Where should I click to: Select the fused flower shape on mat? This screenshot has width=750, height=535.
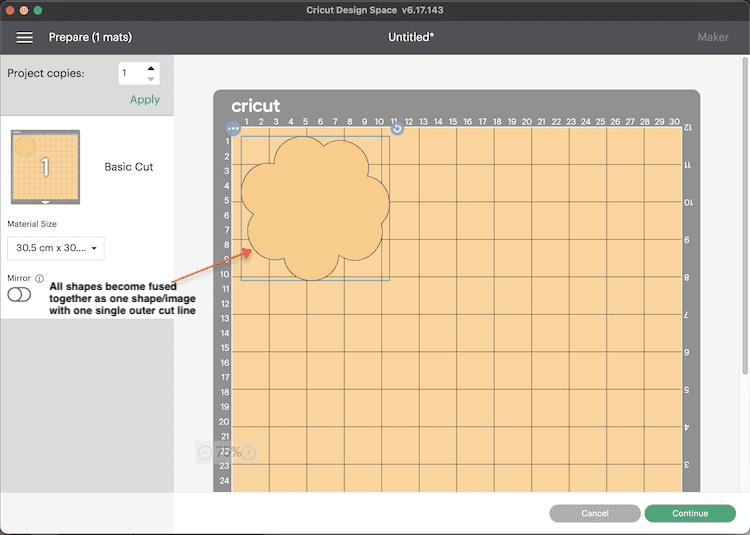click(315, 208)
